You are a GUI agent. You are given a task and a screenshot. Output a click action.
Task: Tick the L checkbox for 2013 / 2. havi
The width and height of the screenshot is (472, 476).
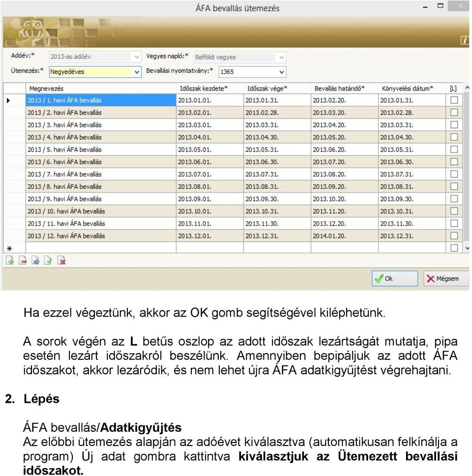[454, 112]
